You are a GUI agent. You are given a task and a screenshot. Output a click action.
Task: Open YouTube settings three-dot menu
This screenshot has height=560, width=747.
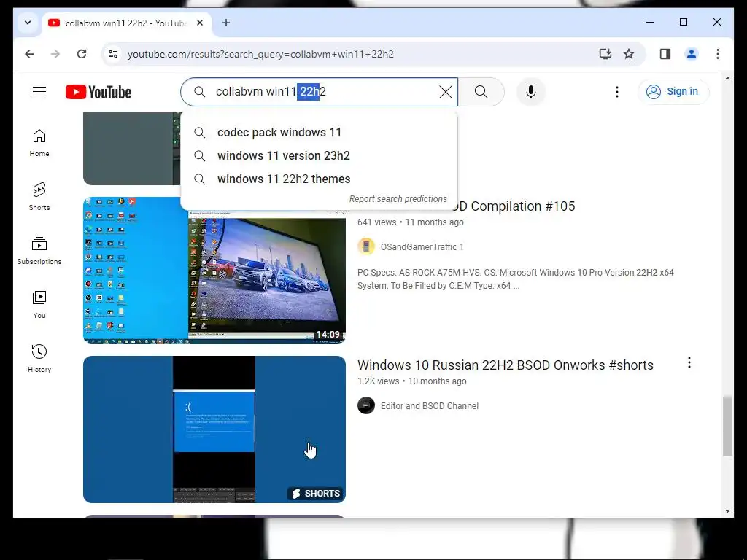click(x=617, y=92)
